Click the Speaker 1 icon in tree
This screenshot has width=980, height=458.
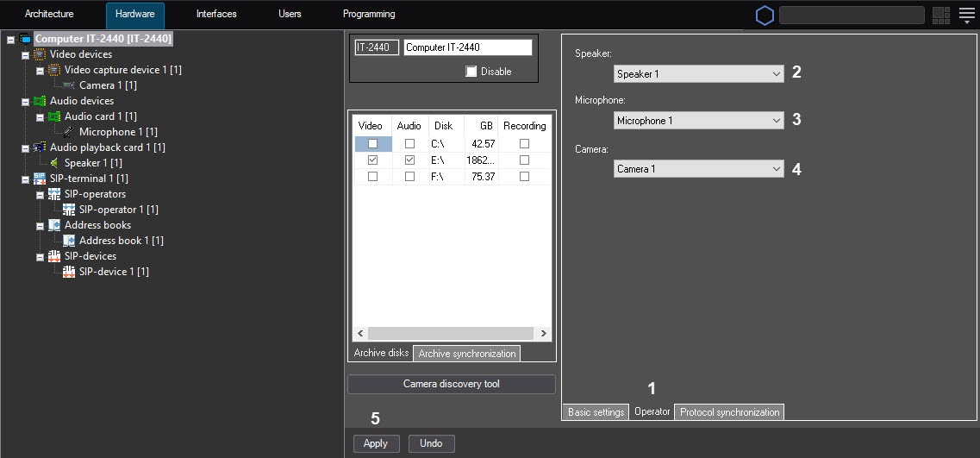pos(54,163)
